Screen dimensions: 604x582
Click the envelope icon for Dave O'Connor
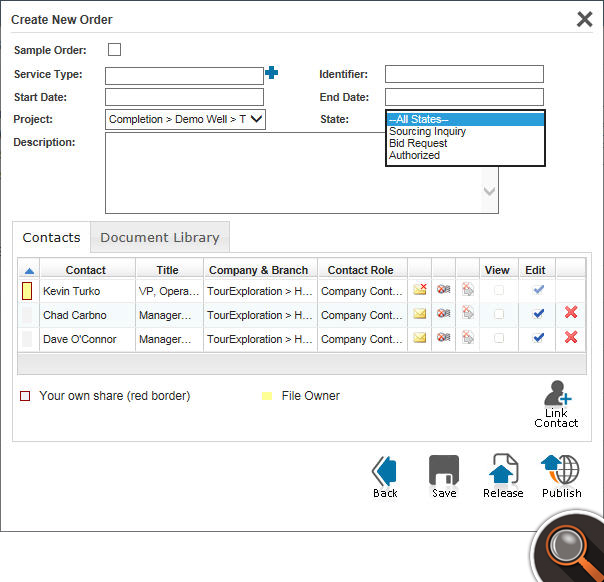click(x=420, y=338)
